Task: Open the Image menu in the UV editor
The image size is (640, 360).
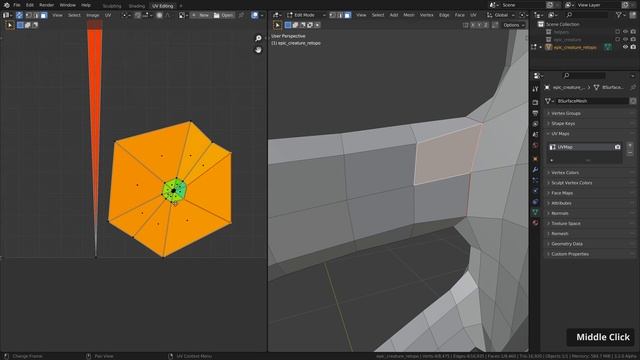Action: pyautogui.click(x=93, y=15)
